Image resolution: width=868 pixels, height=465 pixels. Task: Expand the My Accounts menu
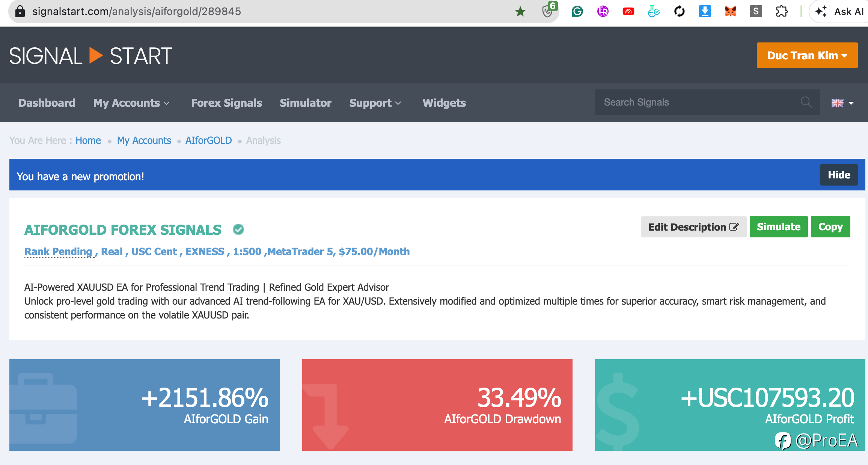click(x=131, y=103)
